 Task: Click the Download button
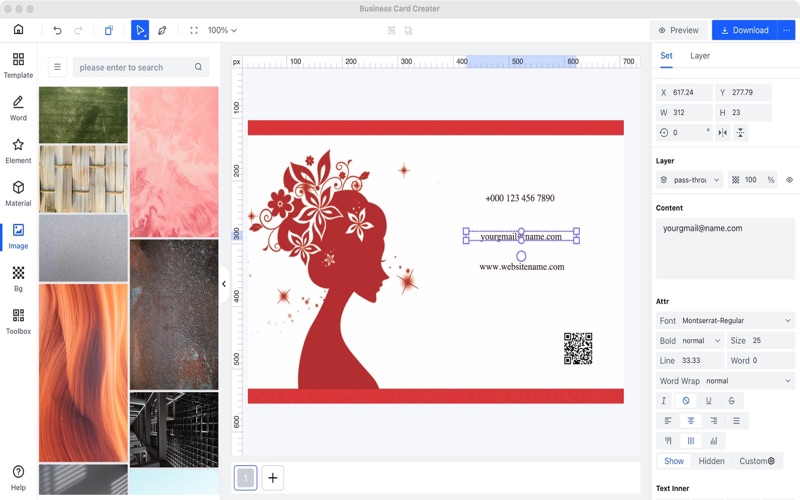pos(745,30)
